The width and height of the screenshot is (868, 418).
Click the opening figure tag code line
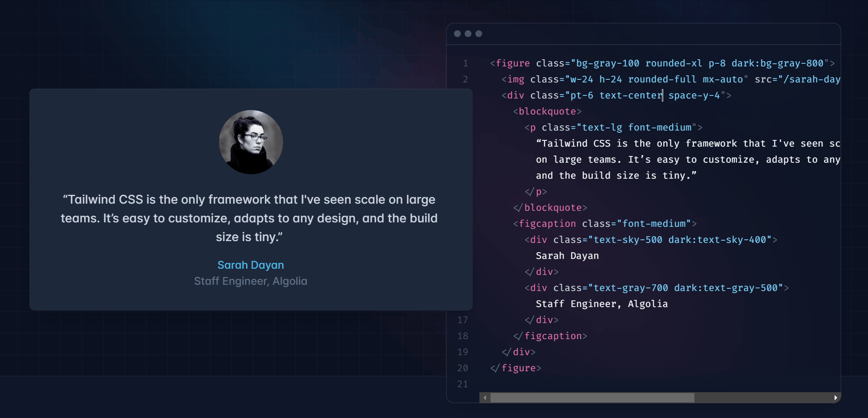[662, 63]
